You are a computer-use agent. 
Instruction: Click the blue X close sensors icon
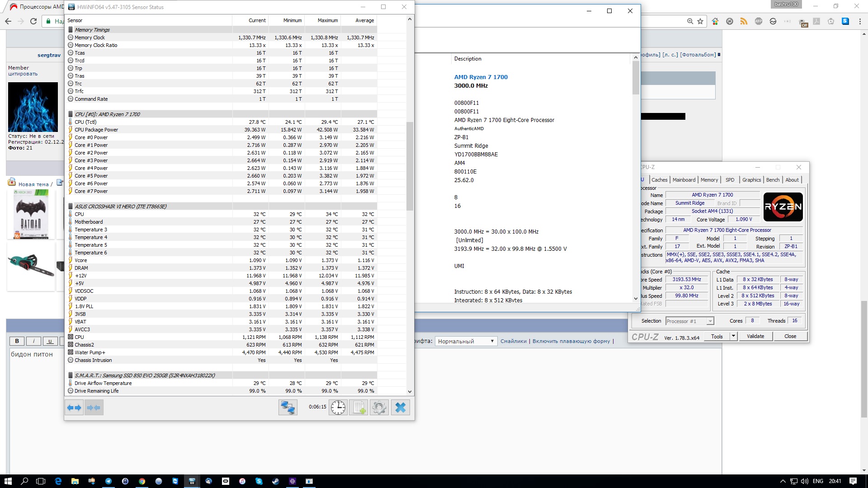pyautogui.click(x=401, y=408)
